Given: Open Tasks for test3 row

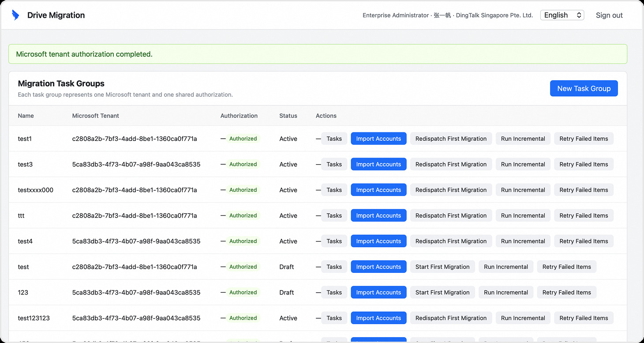Looking at the screenshot, I should [x=334, y=164].
